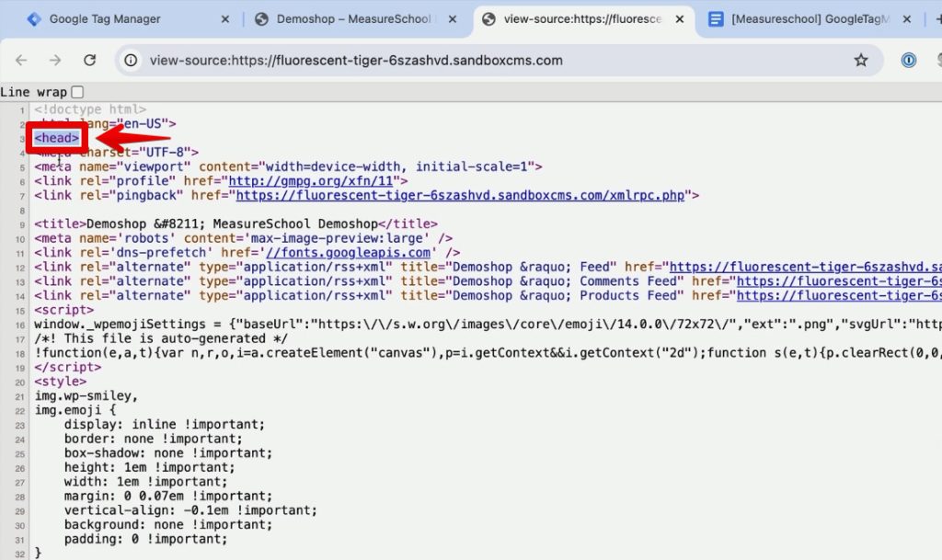Click the <!doctype html> line
The width and height of the screenshot is (942, 560).
pos(90,109)
